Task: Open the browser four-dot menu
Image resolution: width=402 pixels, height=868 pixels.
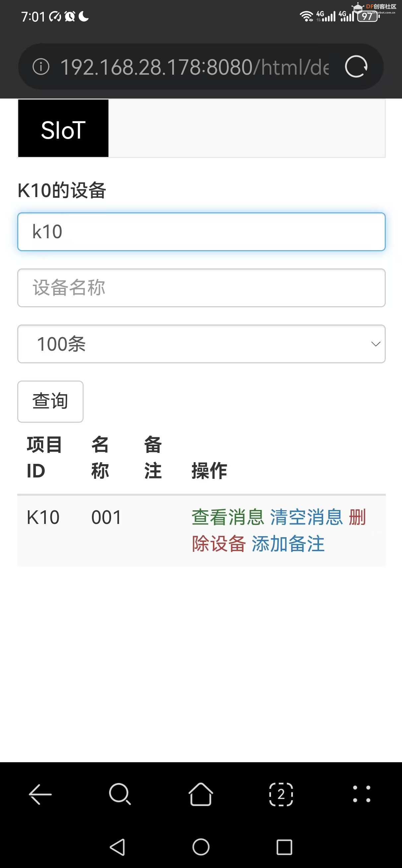Action: point(362,794)
